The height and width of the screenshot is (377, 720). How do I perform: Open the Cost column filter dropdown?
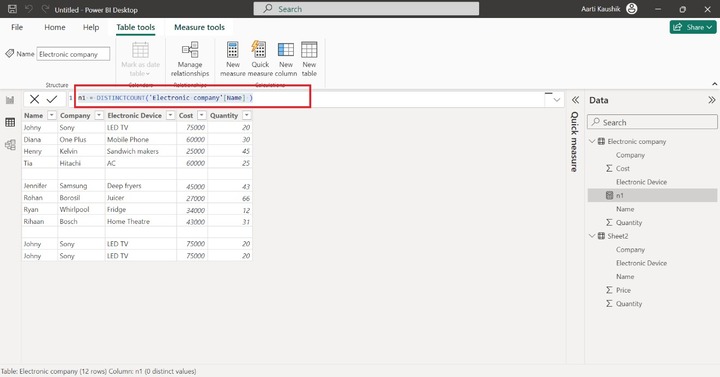pyautogui.click(x=202, y=115)
